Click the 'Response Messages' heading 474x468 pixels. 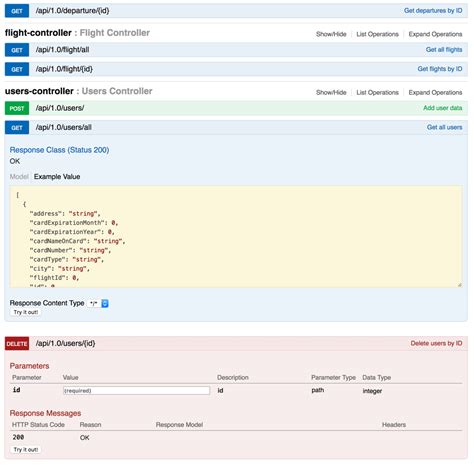45,413
